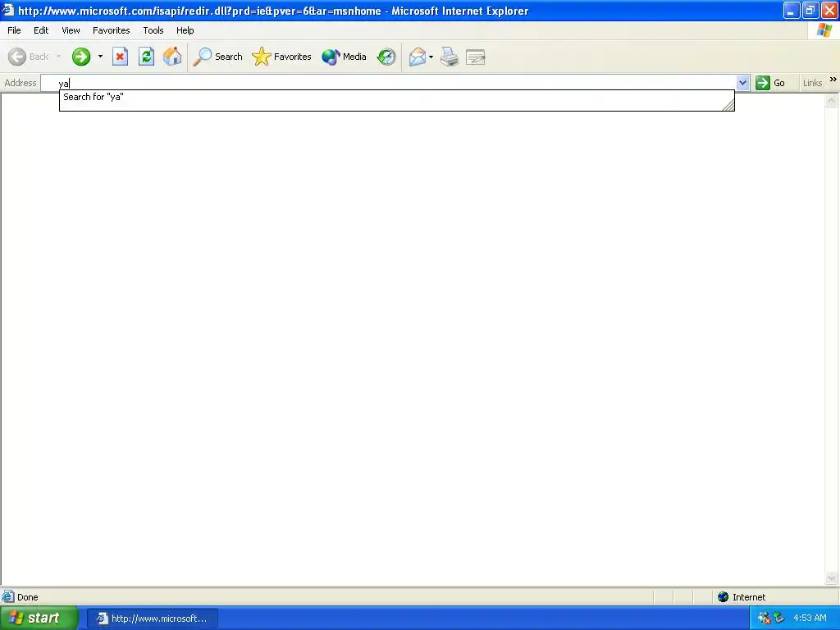840x630 pixels.
Task: Click the 4:53 AM taskbar clock
Action: click(x=810, y=618)
